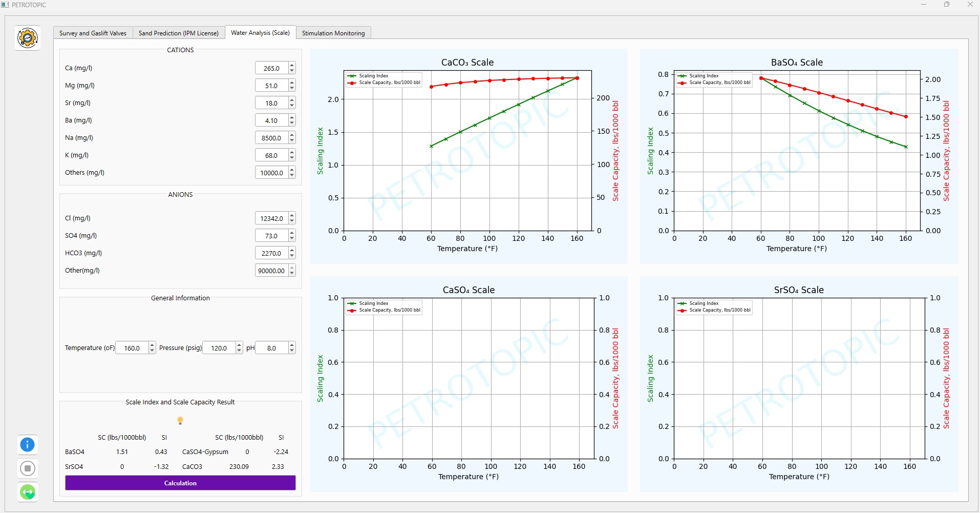This screenshot has height=513, width=980.
Task: Increase the pH value using up arrow
Action: 292,345
